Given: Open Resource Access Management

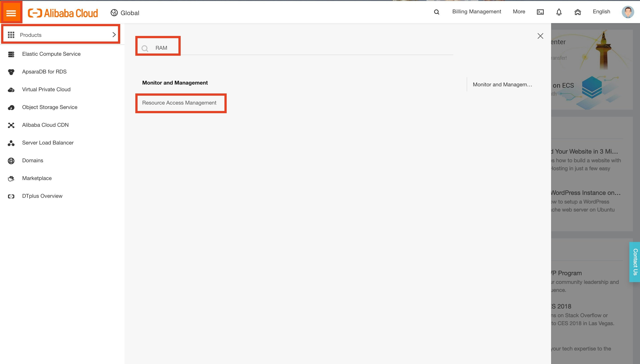Looking at the screenshot, I should coord(179,103).
